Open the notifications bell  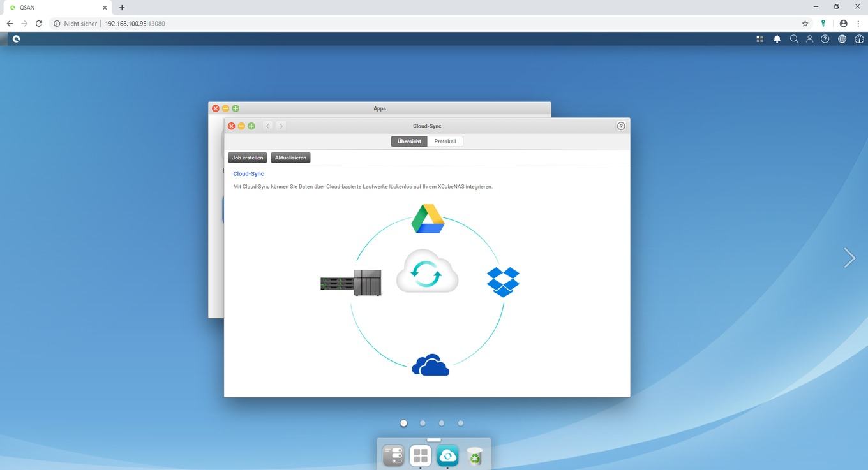point(777,39)
